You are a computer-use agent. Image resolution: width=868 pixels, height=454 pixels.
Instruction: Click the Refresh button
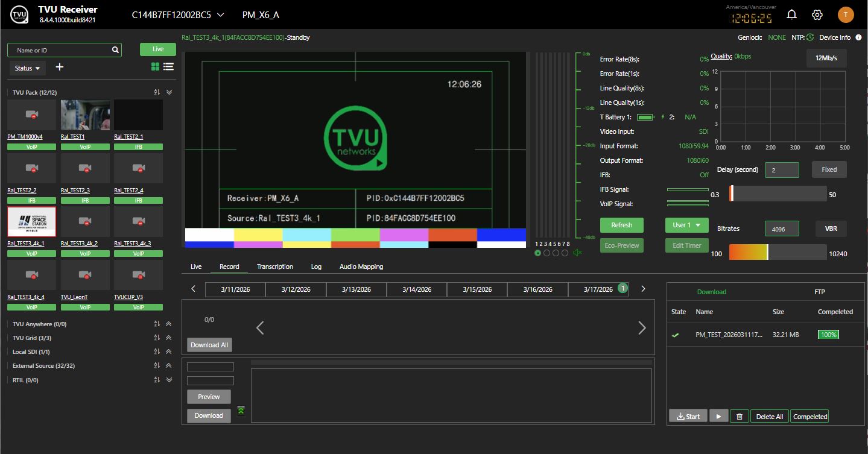click(x=621, y=224)
